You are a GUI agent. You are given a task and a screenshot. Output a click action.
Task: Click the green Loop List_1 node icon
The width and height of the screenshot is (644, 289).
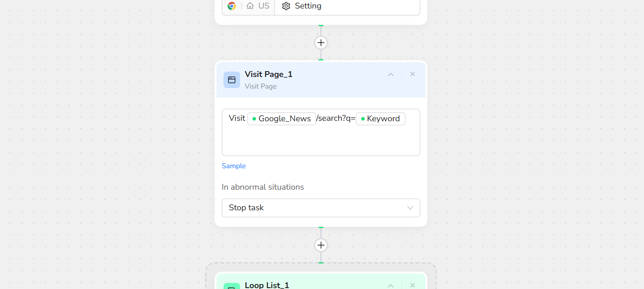(232, 286)
